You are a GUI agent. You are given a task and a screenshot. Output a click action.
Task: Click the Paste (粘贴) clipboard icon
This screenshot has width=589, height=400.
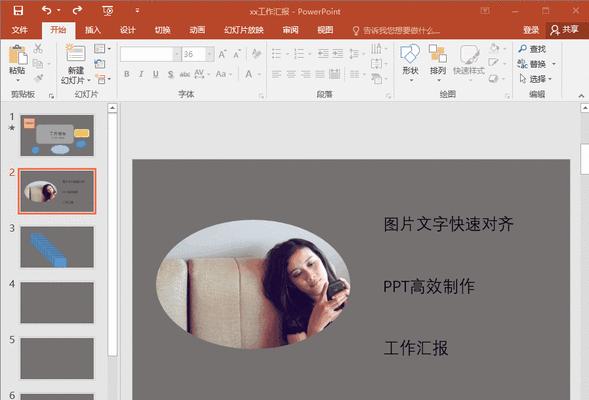[x=18, y=54]
